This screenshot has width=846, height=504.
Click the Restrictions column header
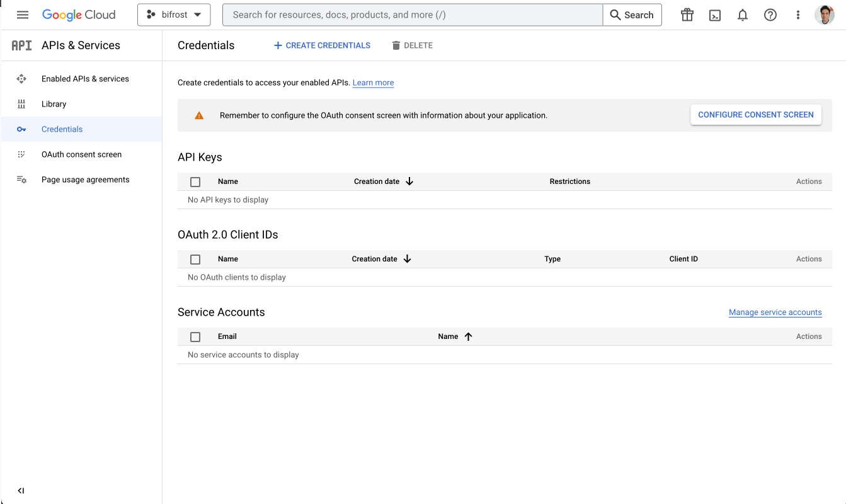coord(569,181)
